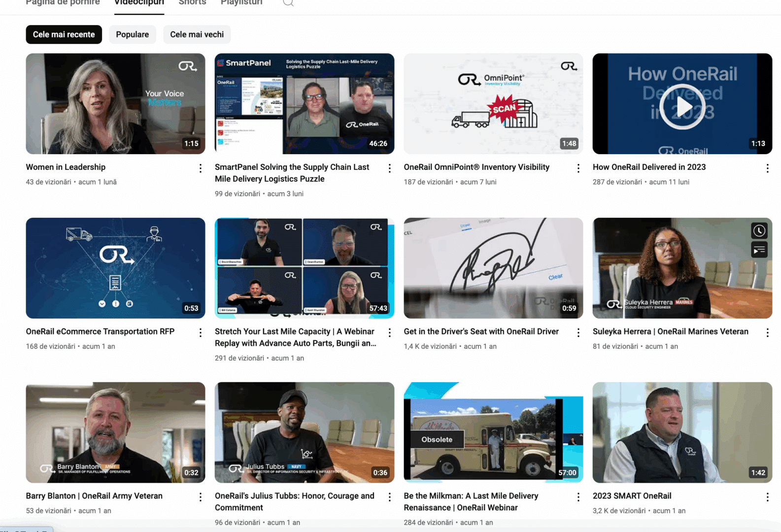Open the channel search icon
Screen dimensions: 781x532
pos(288,3)
